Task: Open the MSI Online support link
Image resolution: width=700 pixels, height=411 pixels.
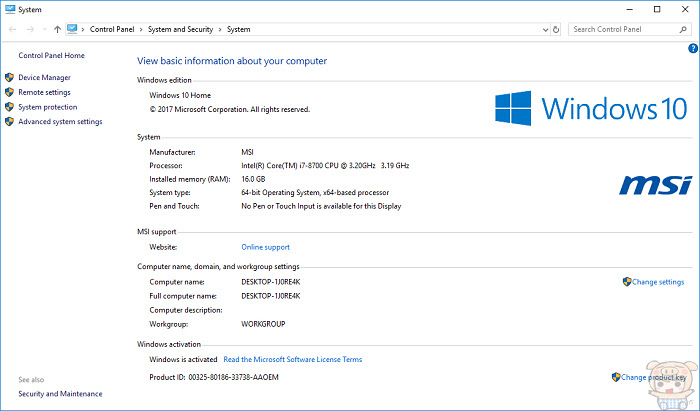Action: [x=266, y=247]
